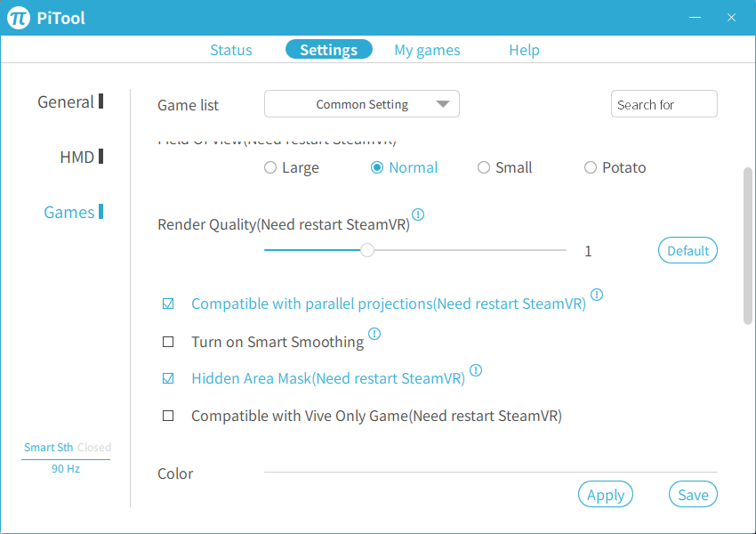Open the Help tab
This screenshot has height=534, width=756.
524,50
